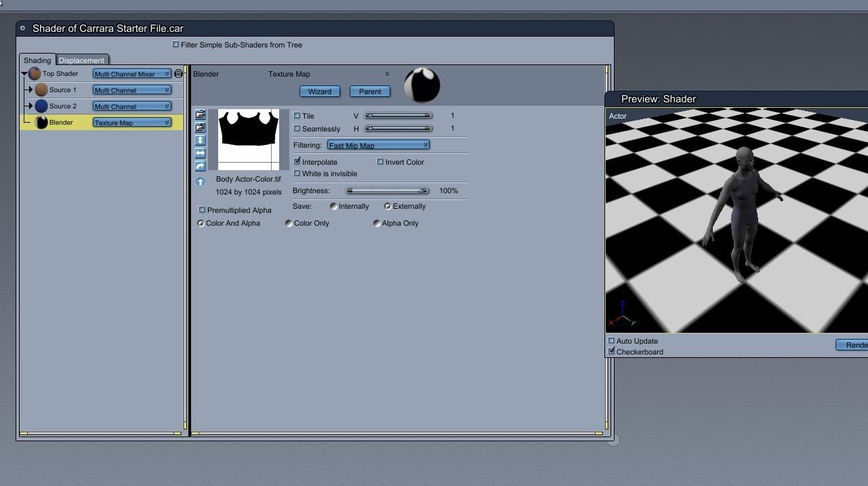Click the resize handle at the shader window corner
This screenshot has height=486, width=868.
coord(613,441)
